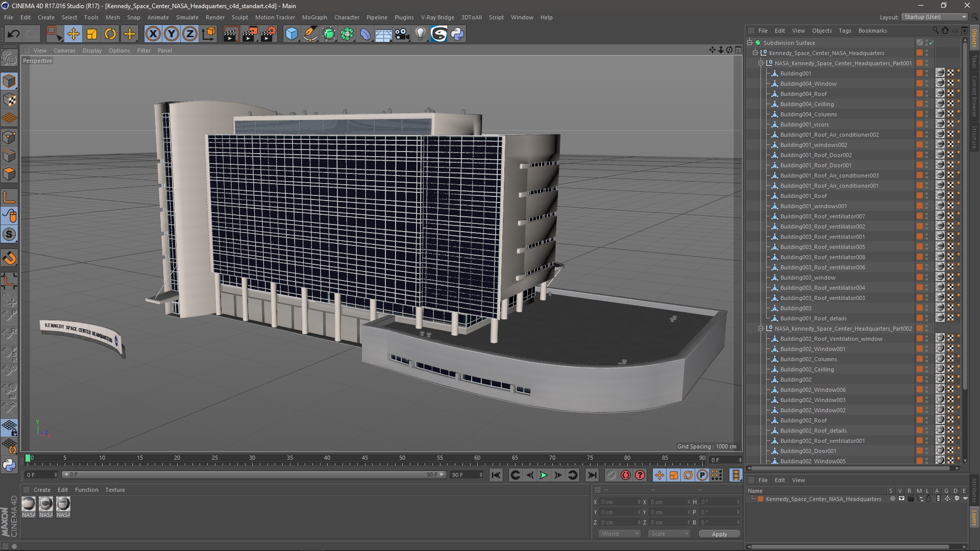Select third NASA material thumbnail

(x=63, y=508)
